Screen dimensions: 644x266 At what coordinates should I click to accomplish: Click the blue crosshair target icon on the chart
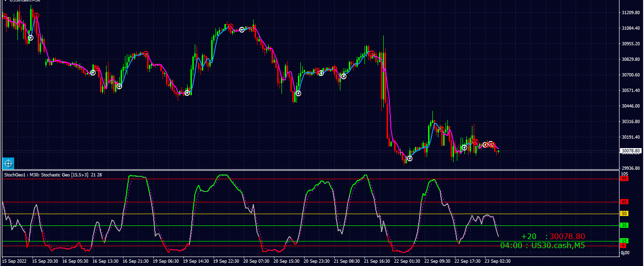click(x=8, y=163)
